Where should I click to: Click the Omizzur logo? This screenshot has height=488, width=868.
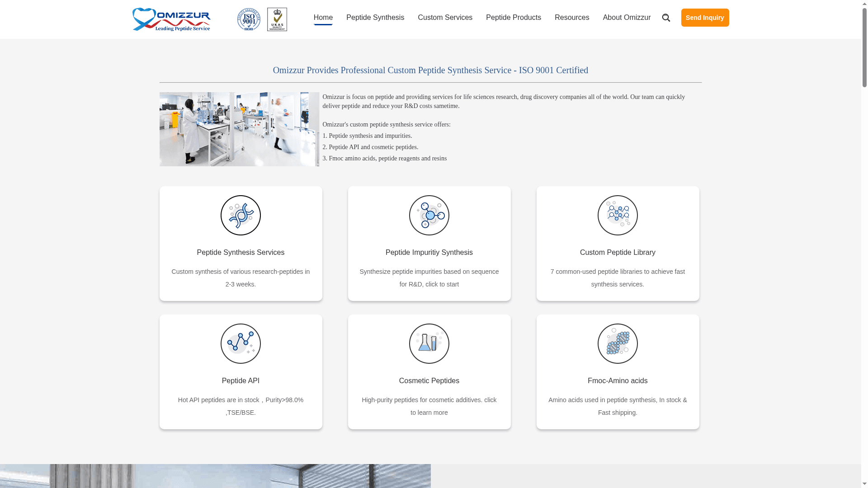[x=171, y=19]
